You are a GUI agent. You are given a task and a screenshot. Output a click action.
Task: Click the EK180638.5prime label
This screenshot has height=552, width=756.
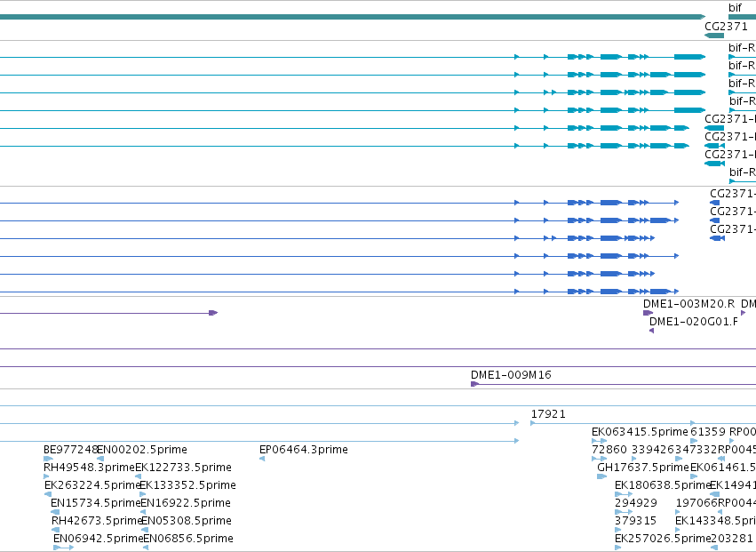point(664,485)
